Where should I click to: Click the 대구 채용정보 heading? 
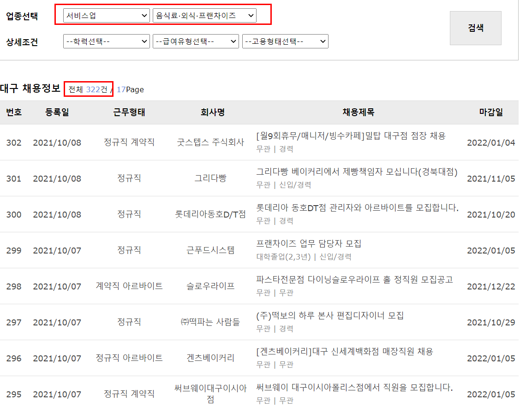(x=30, y=88)
